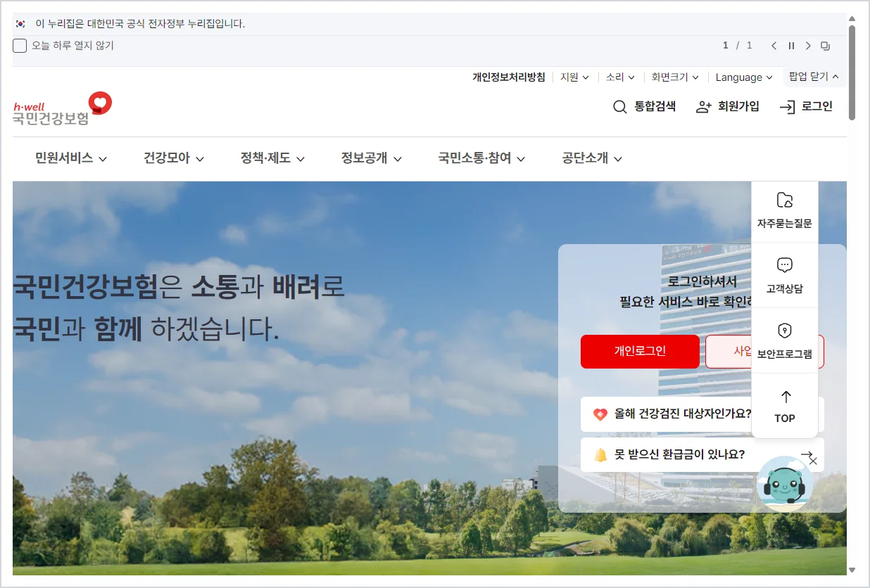The image size is (870, 588).
Task: Click the TOP arrow button
Action: [x=785, y=407]
